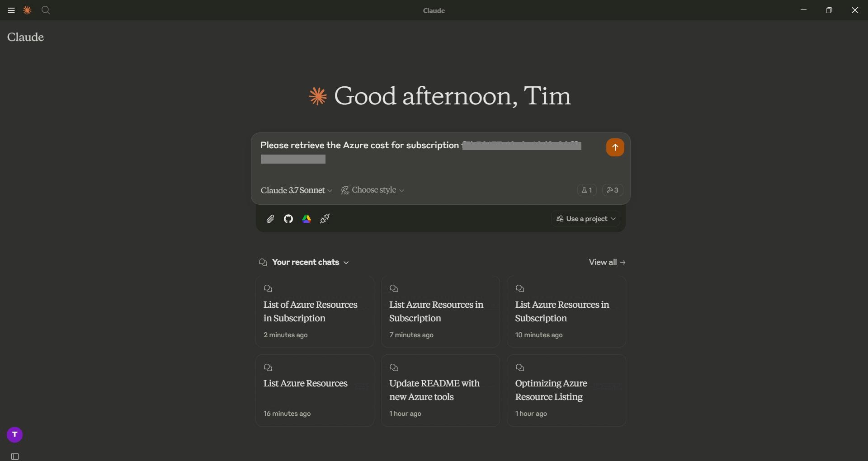The width and height of the screenshot is (868, 461).
Task: Open the Use a project dropdown
Action: [x=585, y=219]
